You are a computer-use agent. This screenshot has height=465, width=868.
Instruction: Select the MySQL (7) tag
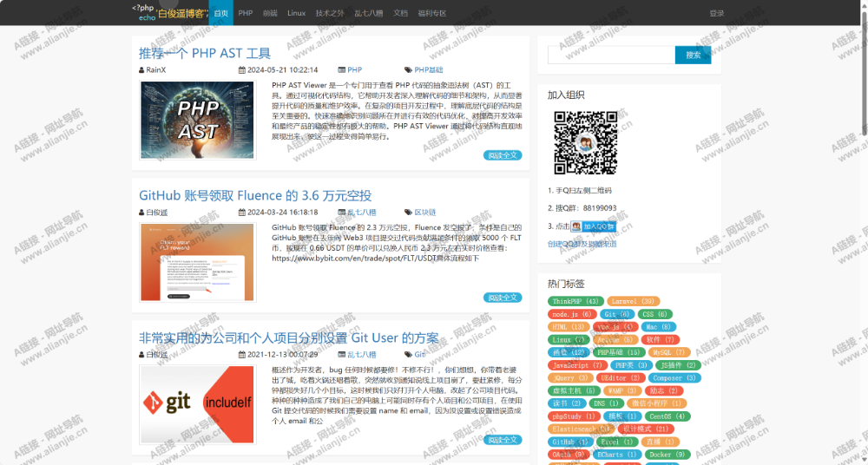[x=668, y=352]
